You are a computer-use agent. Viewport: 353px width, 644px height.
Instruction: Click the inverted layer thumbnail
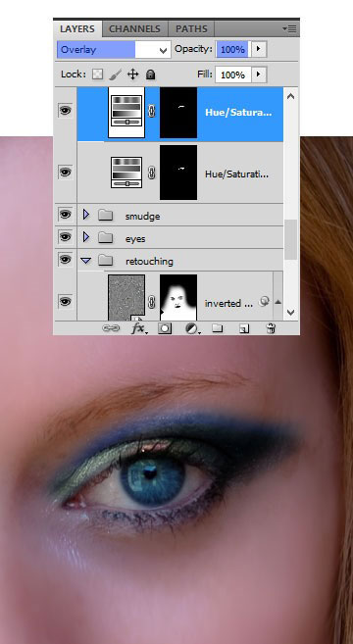(x=126, y=297)
